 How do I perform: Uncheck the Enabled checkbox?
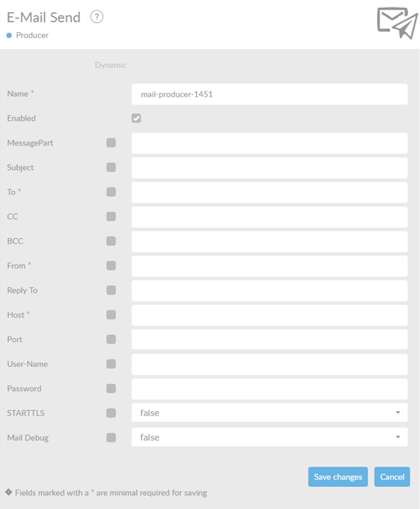[136, 118]
